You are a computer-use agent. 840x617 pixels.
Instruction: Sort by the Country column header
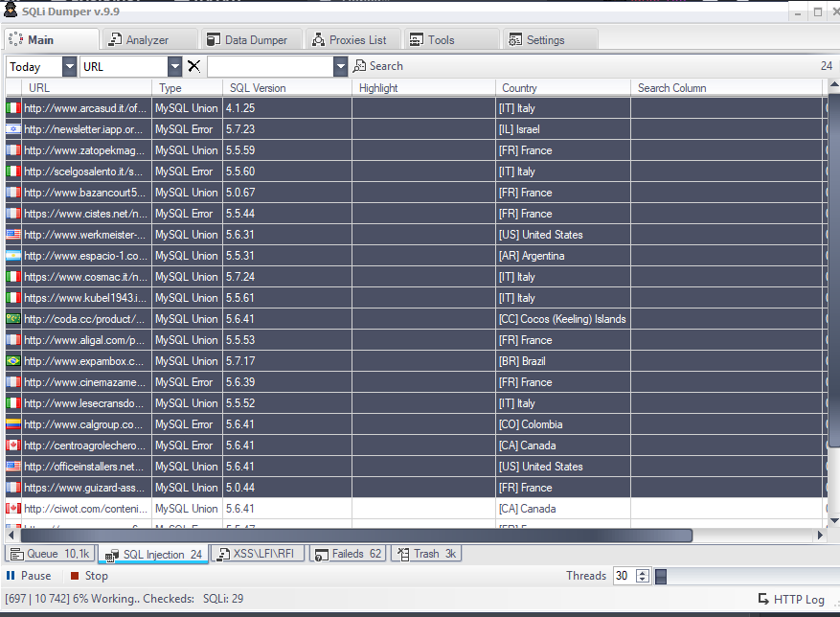[x=563, y=88]
